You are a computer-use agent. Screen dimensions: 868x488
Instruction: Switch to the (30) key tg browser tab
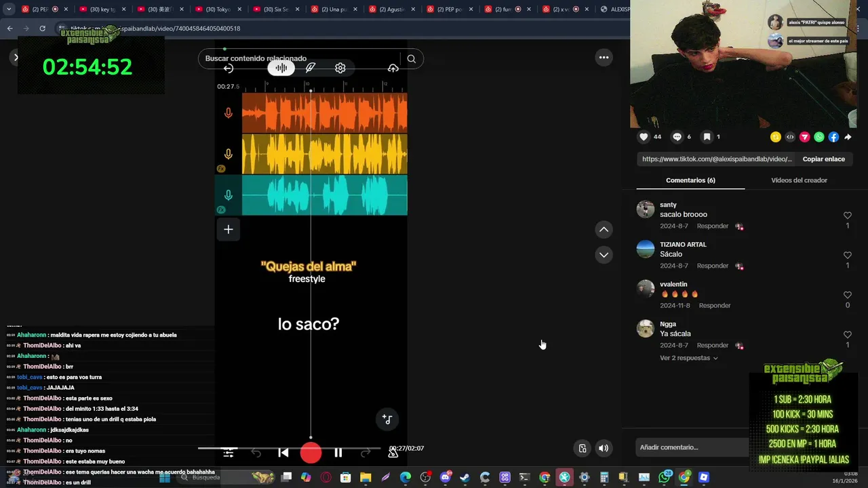(103, 9)
